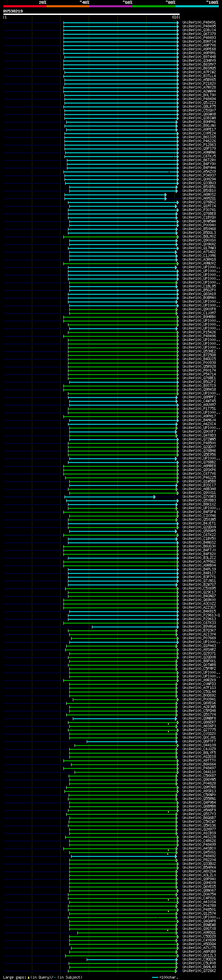Open hit UniRef100_P48491
The width and height of the screenshot is (222, 980).
(x=199, y=23)
